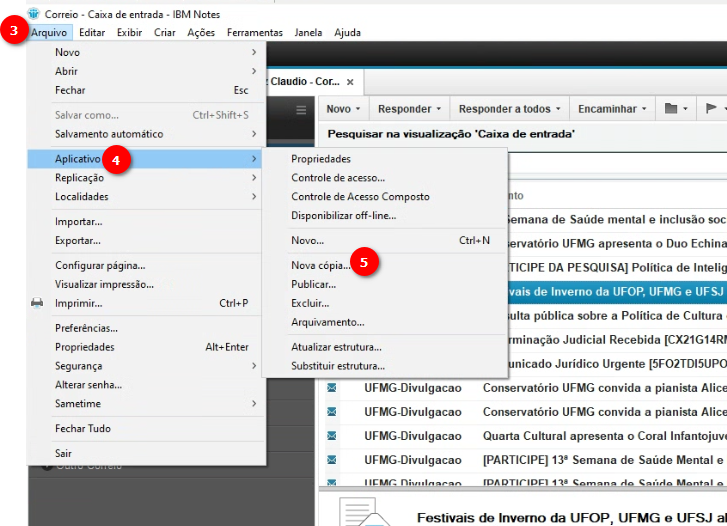Open Preferências...
This screenshot has height=526, width=727.
point(147,328)
